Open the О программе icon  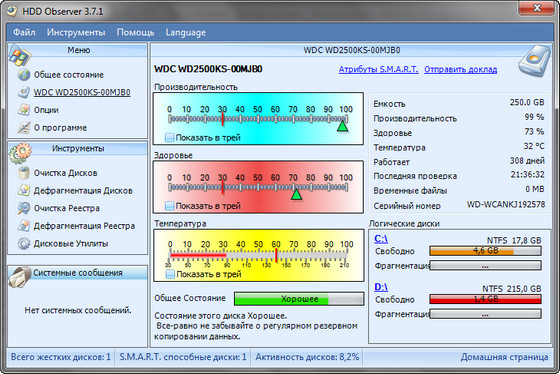(24, 128)
